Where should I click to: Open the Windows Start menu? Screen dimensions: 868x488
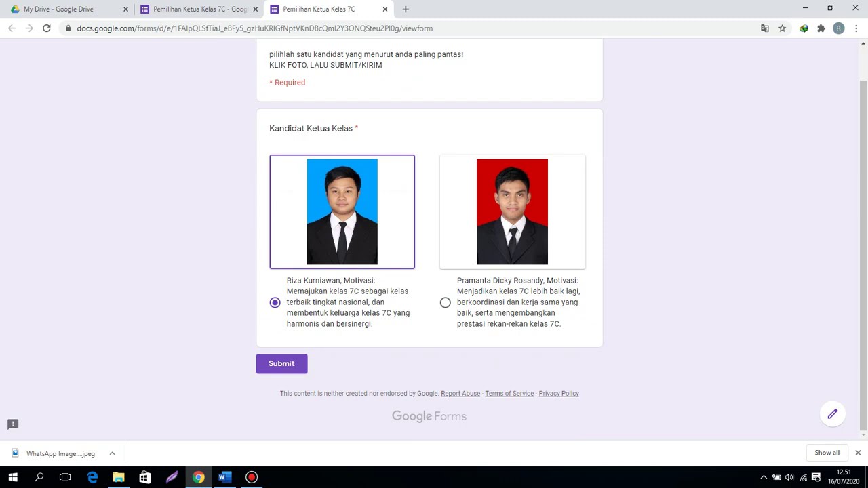pyautogui.click(x=13, y=477)
